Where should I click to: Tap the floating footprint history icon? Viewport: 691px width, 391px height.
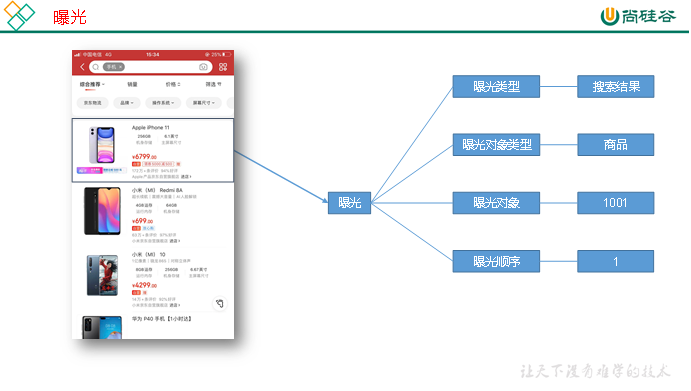click(x=219, y=303)
